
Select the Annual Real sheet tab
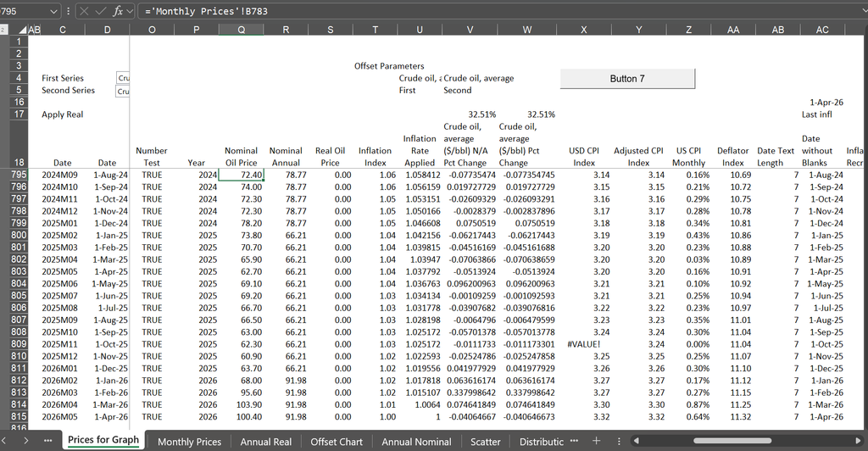click(x=265, y=442)
